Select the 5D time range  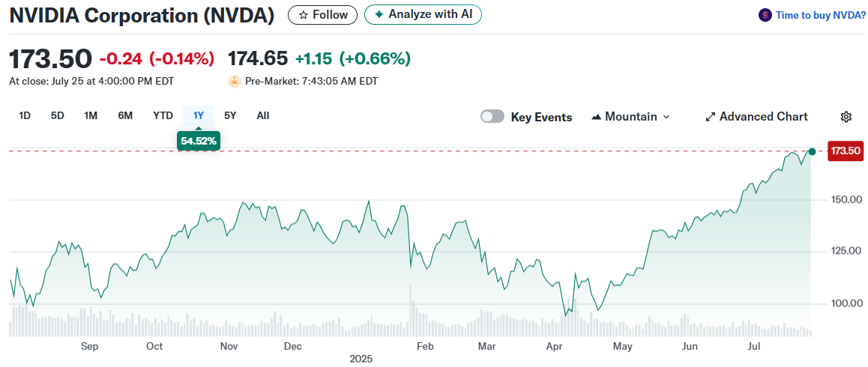coord(58,115)
